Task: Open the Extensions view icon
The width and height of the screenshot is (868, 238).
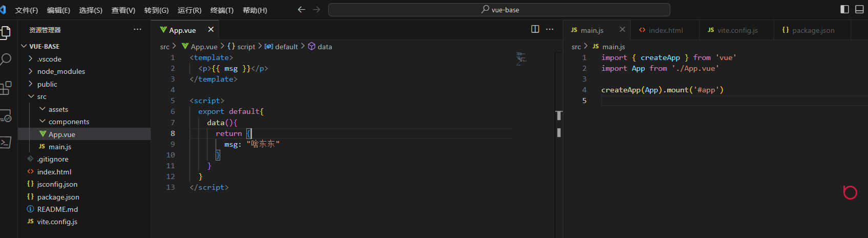Action: 6,88
